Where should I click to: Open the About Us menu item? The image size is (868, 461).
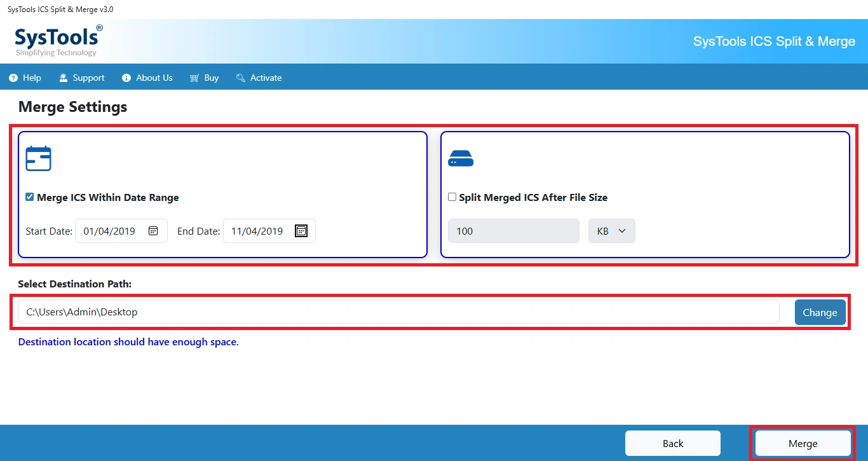147,78
